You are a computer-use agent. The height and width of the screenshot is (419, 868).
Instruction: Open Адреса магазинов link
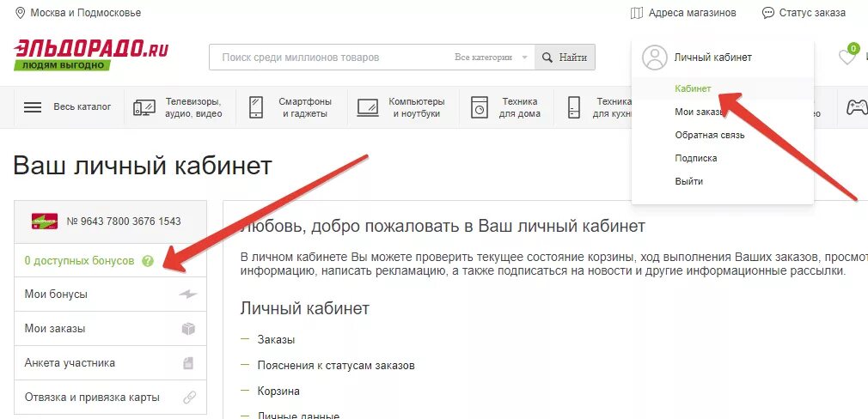click(x=693, y=13)
